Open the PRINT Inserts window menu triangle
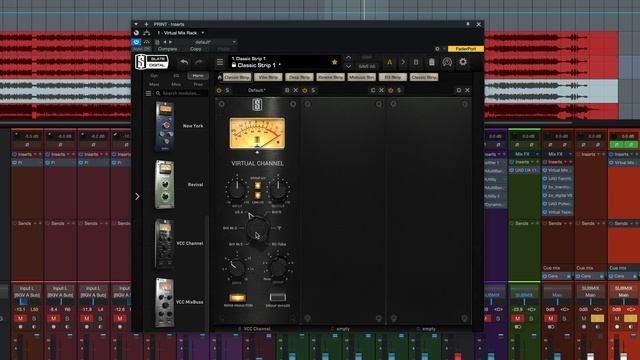 click(136, 24)
